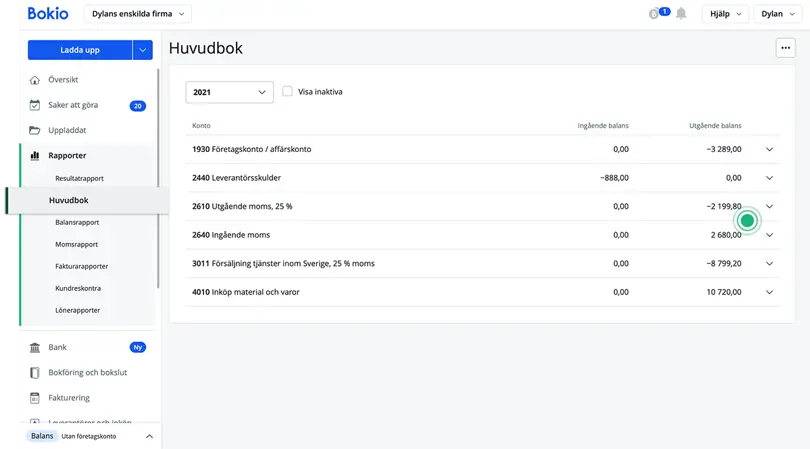Open the three-dots more options button
Image resolution: width=810 pixels, height=449 pixels.
785,48
